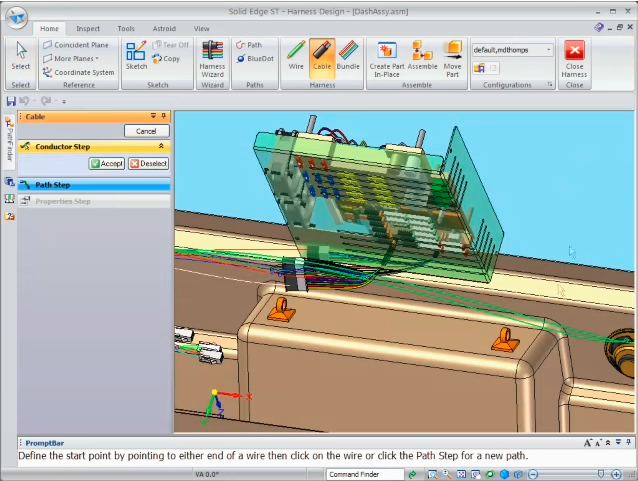The height and width of the screenshot is (481, 638).
Task: Click the Copy sketch tool
Action: click(166, 59)
